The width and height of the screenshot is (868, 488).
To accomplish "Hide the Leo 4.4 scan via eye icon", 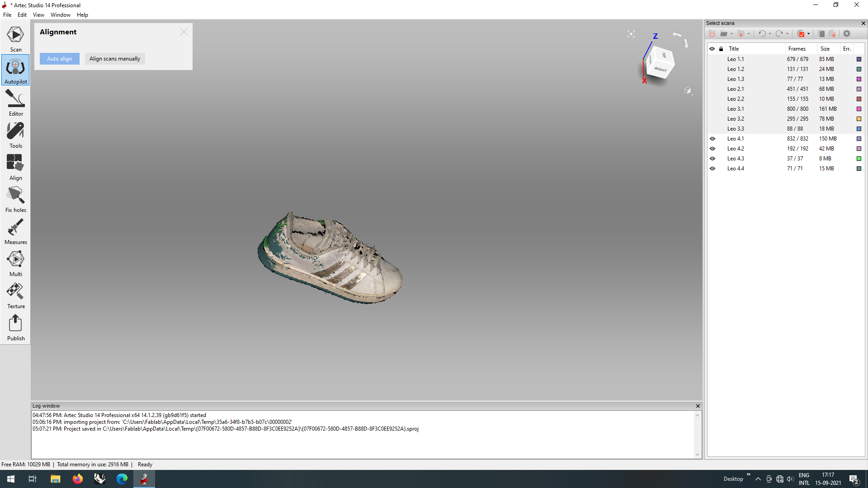I will [x=712, y=169].
